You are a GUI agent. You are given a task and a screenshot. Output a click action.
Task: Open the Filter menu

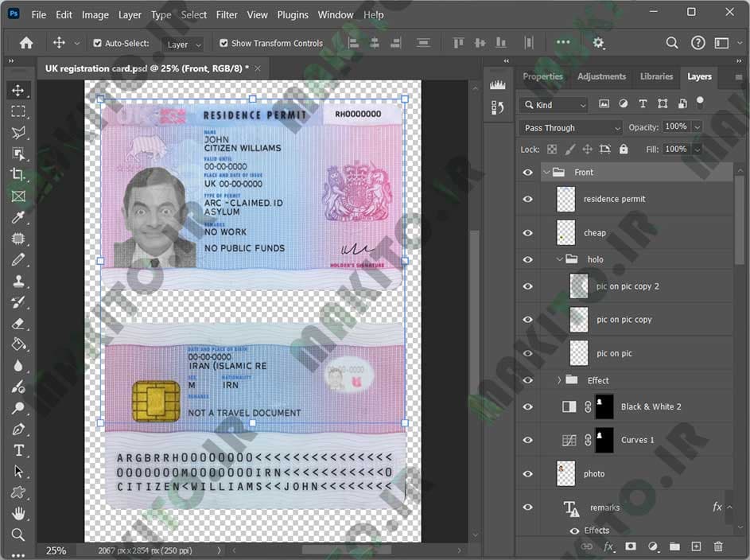coord(227,15)
